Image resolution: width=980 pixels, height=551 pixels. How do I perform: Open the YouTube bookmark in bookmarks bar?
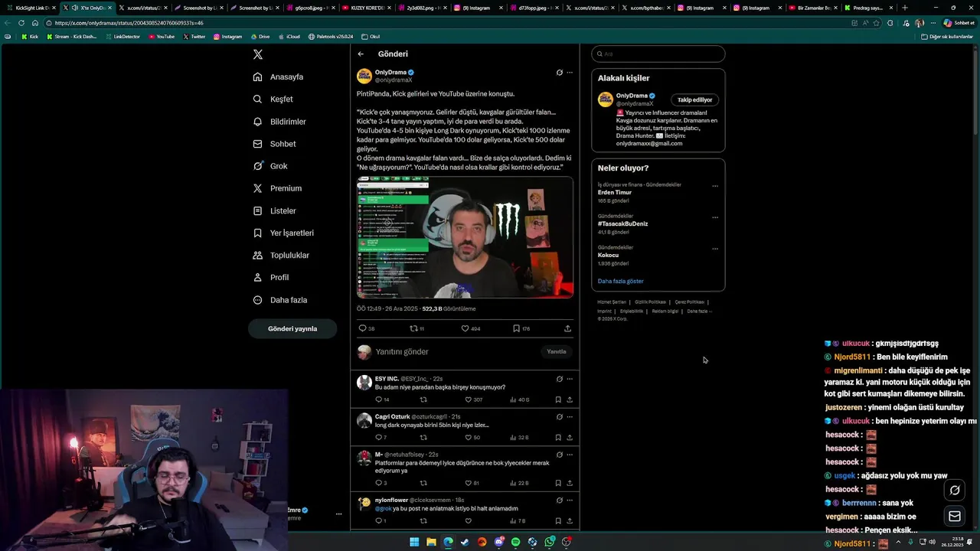(162, 37)
